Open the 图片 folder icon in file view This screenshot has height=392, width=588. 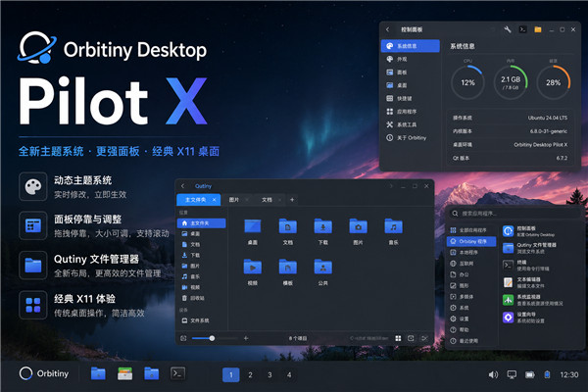tap(358, 226)
